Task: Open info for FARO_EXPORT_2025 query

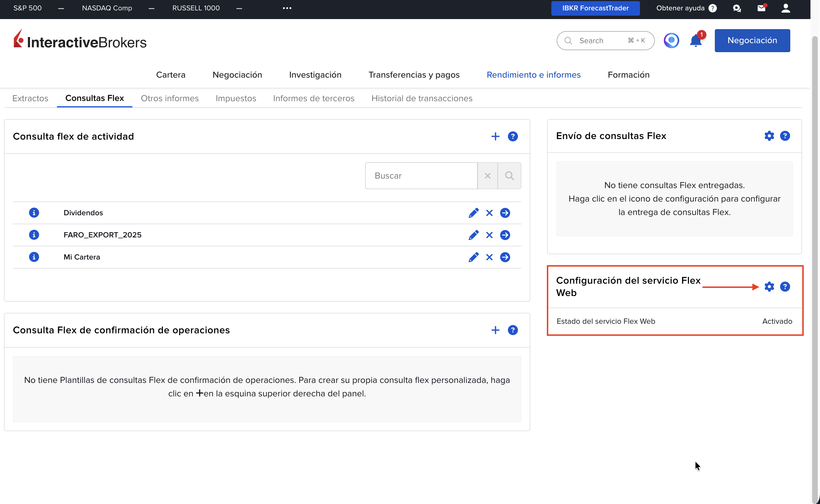Action: pos(34,235)
